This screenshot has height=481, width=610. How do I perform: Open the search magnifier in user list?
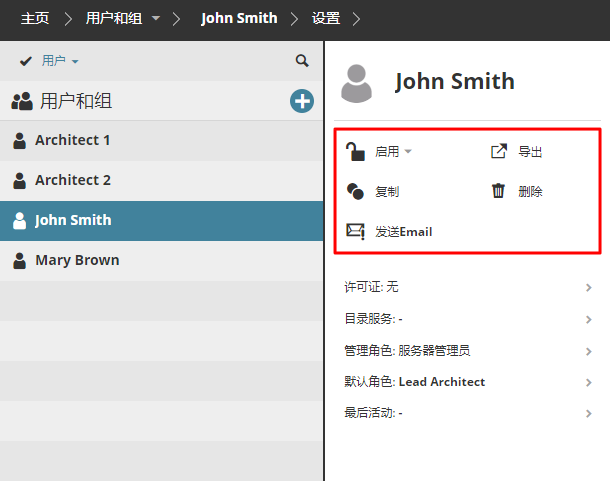coord(302,61)
